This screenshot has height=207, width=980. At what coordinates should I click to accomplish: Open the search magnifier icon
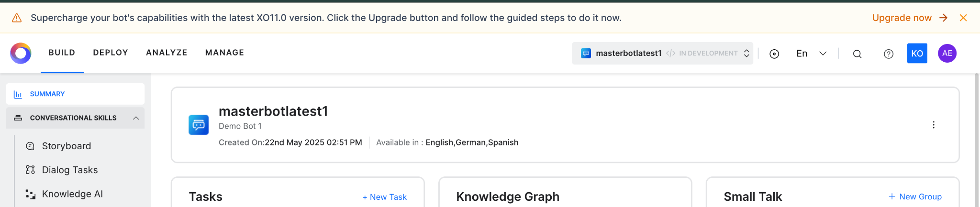[857, 54]
